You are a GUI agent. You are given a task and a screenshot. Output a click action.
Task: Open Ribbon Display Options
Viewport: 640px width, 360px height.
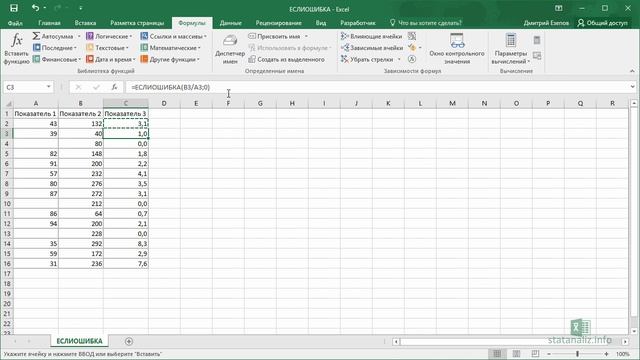(559, 8)
